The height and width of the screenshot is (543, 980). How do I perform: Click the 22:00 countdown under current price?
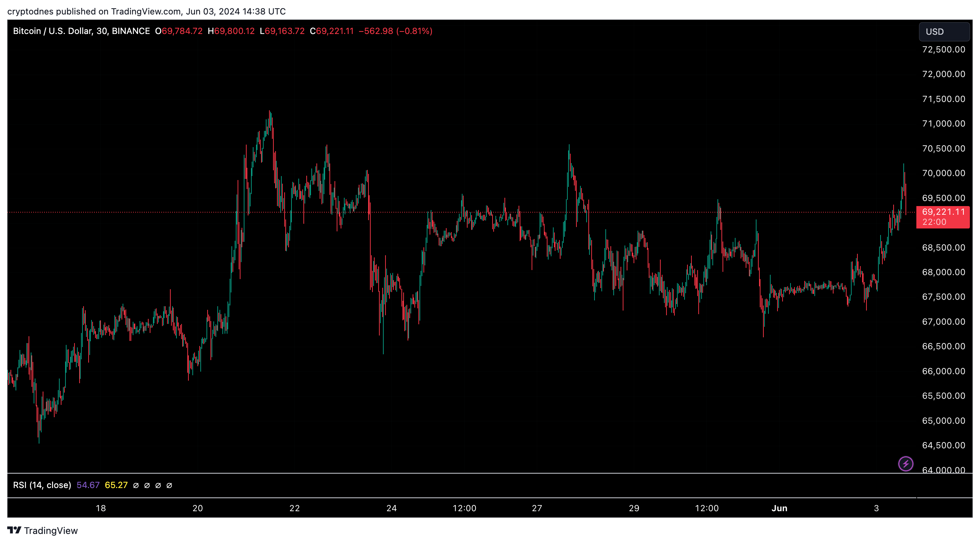coord(934,222)
